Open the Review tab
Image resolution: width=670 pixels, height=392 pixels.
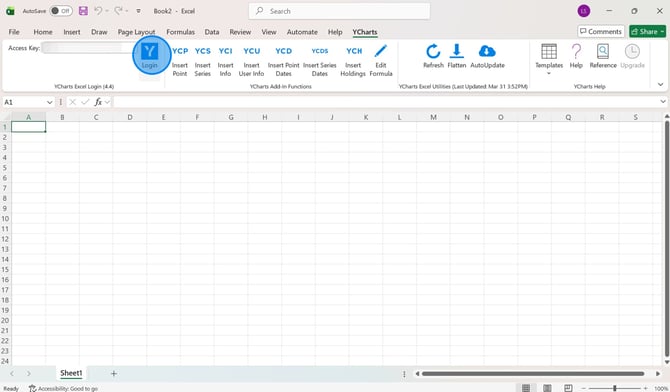[240, 32]
